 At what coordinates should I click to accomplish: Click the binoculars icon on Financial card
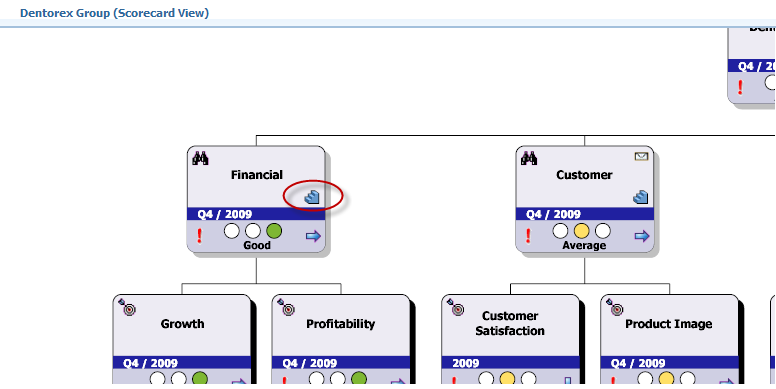tap(200, 158)
